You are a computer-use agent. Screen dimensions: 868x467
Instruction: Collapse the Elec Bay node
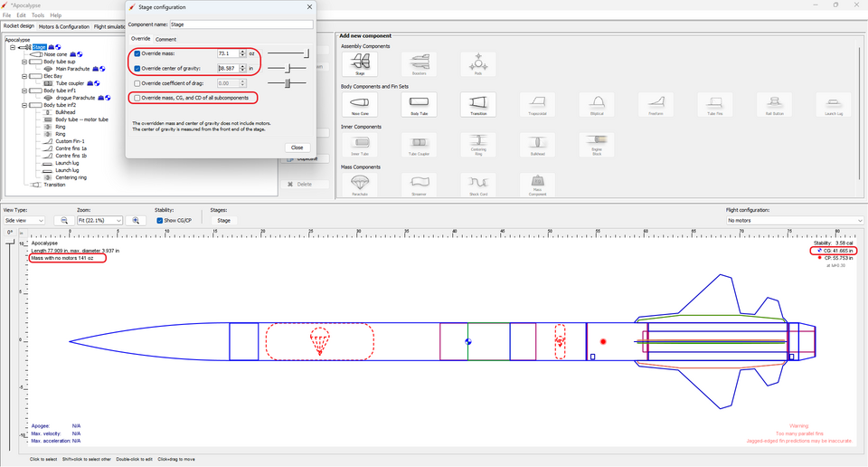click(24, 76)
